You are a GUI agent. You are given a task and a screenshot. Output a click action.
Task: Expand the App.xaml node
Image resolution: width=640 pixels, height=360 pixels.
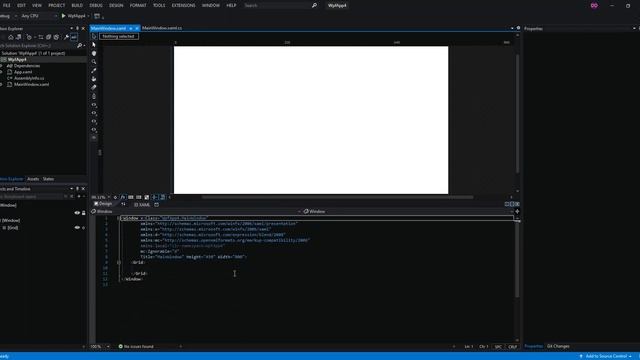click(x=2, y=72)
